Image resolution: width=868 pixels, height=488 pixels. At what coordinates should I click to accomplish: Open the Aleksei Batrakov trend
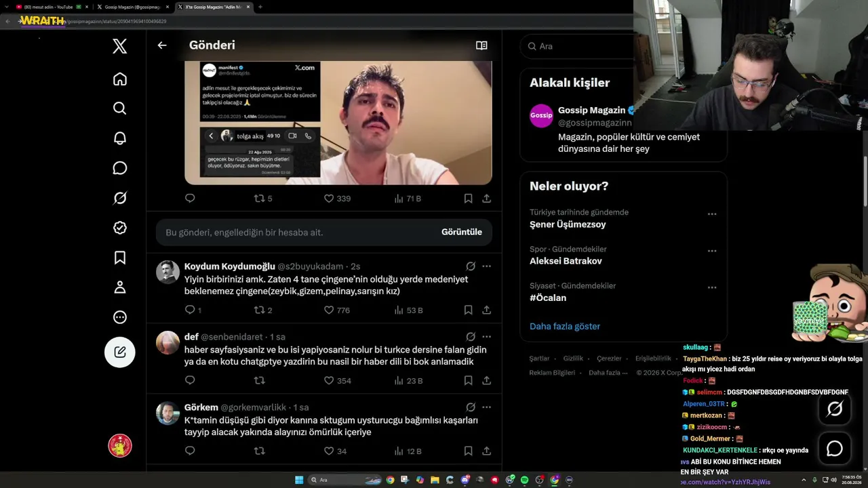point(566,261)
